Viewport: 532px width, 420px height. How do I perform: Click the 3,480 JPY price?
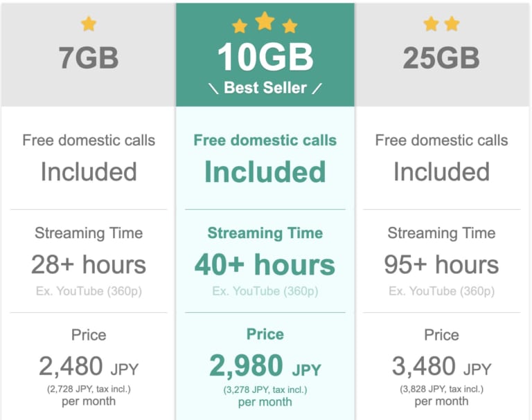tap(441, 365)
